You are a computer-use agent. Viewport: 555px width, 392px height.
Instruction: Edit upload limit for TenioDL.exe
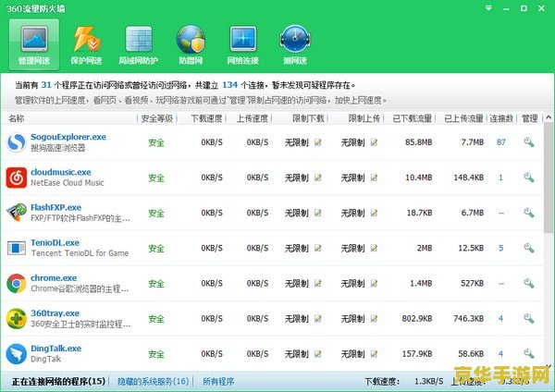[x=374, y=248]
